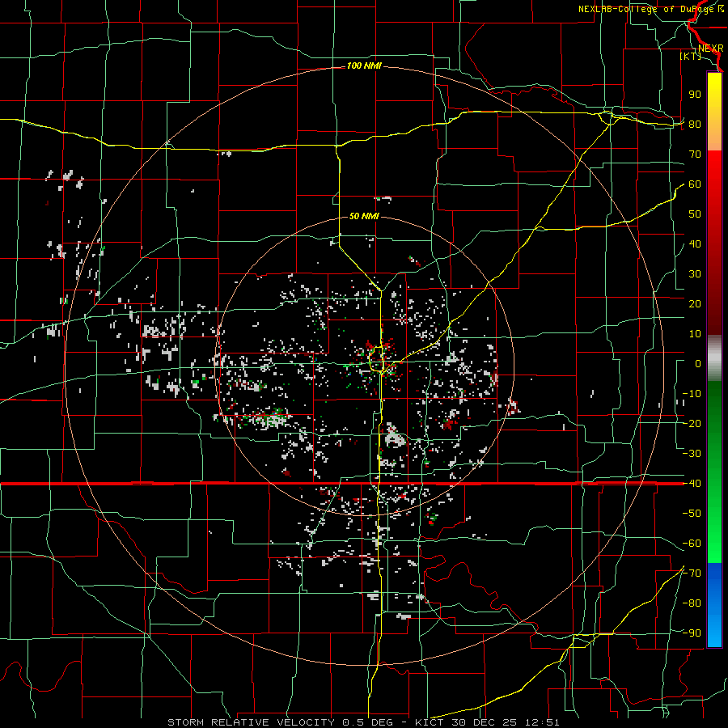This screenshot has height=728, width=728.
Task: Select the -20 scale value
Action: pyautogui.click(x=692, y=424)
